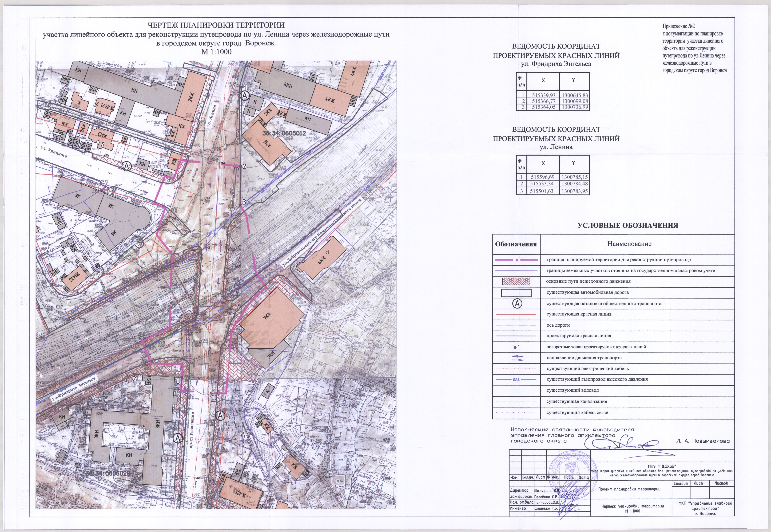Click the GAS pipeline symbol in the legend

516,380
